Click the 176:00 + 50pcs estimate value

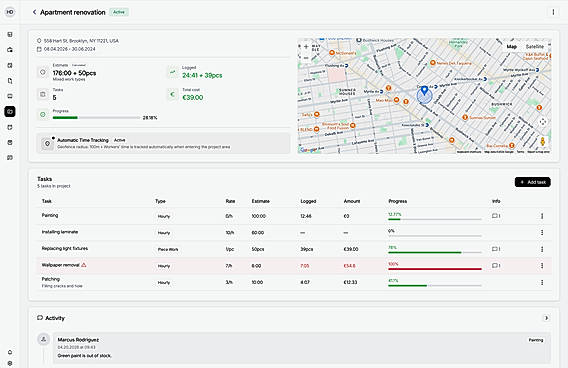tap(74, 73)
